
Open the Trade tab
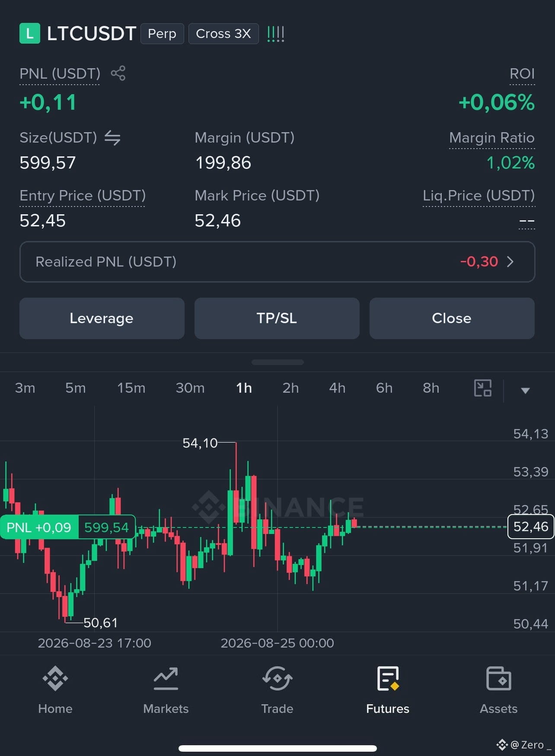(277, 690)
